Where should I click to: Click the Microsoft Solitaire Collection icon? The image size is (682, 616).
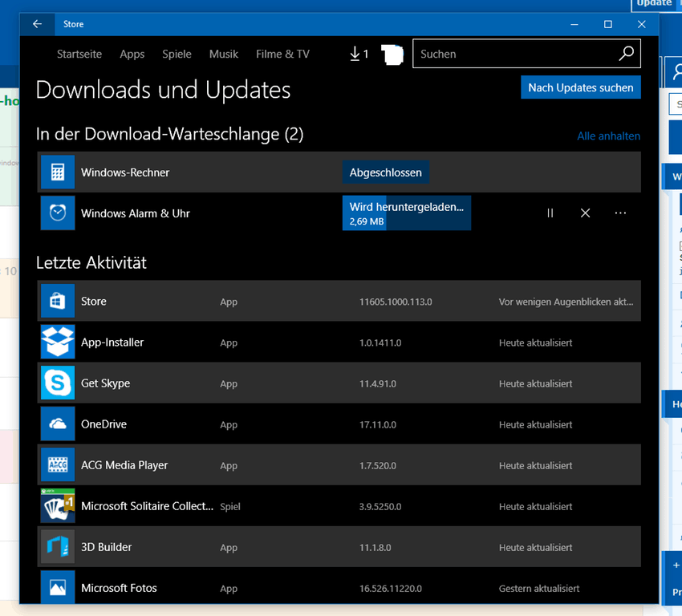point(58,506)
